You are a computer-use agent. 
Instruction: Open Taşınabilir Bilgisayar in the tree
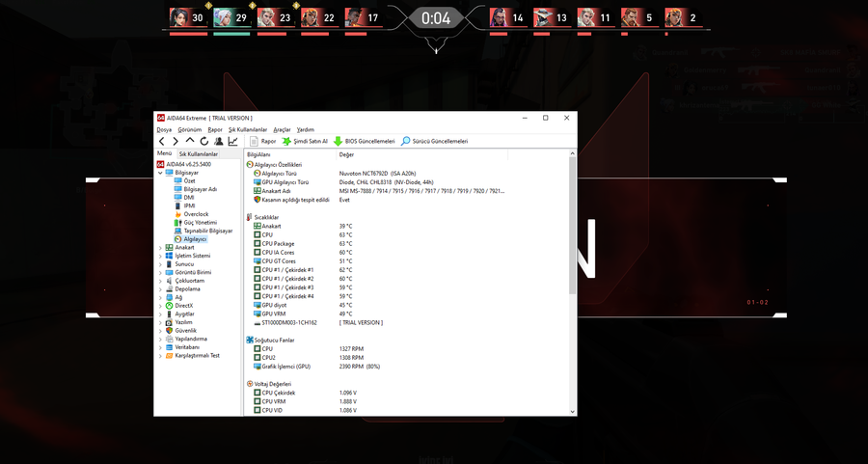[203, 231]
